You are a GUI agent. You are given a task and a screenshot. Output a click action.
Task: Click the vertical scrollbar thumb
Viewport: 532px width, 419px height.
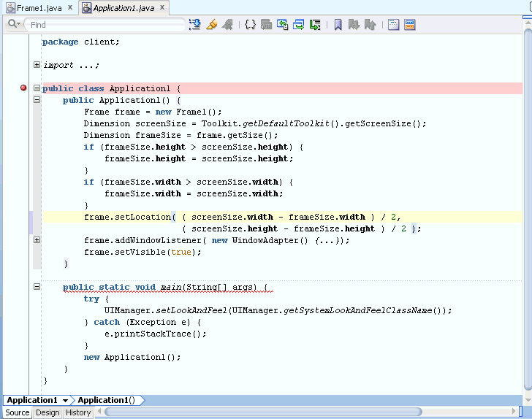click(528, 209)
